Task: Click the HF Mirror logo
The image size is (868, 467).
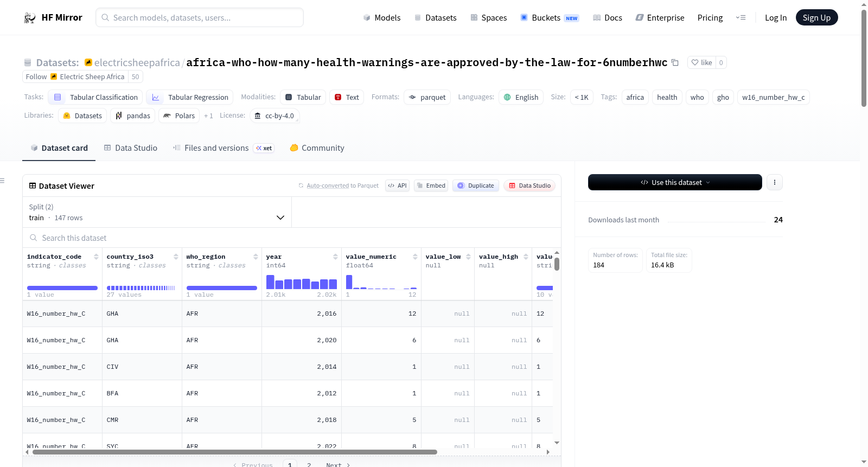Action: click(x=53, y=17)
